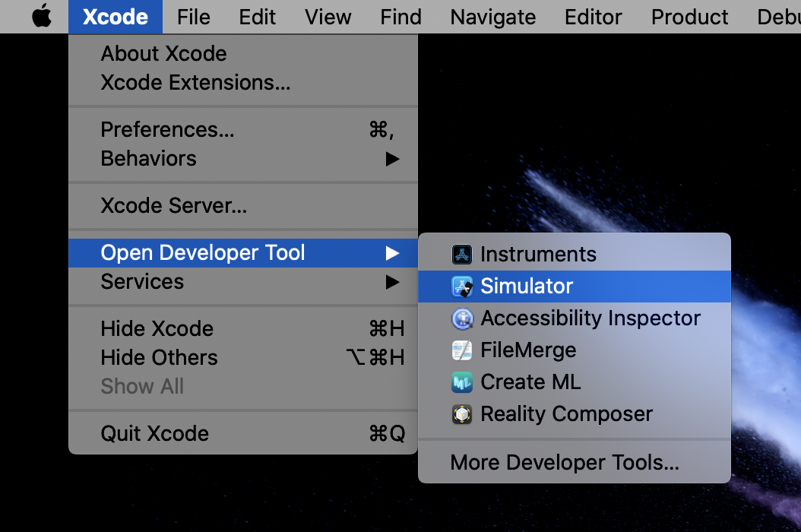The image size is (801, 532).
Task: Open the Find menu
Action: [401, 17]
